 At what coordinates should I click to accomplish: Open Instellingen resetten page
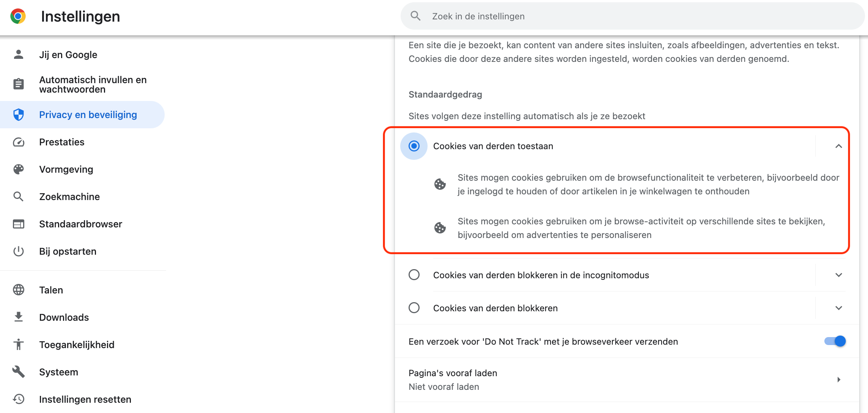85,399
